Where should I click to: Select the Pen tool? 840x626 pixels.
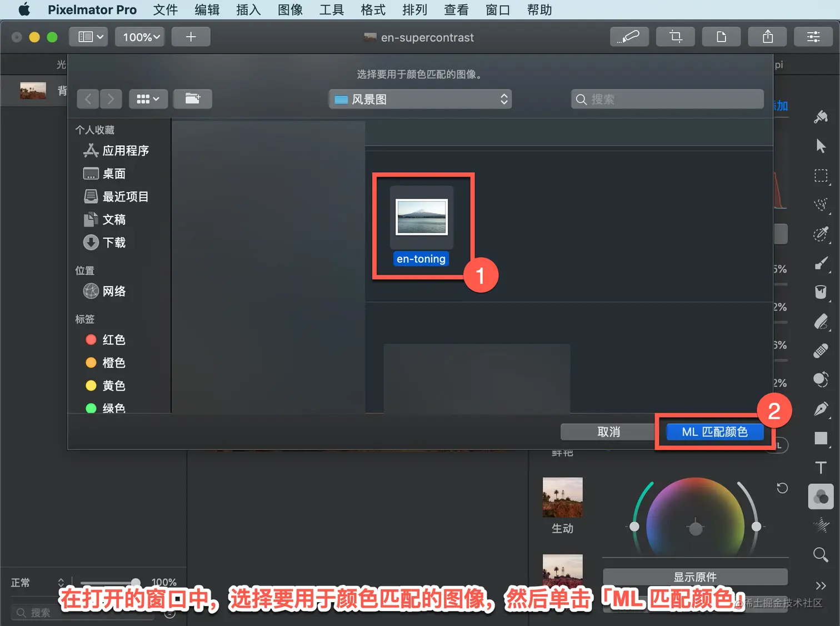821,409
